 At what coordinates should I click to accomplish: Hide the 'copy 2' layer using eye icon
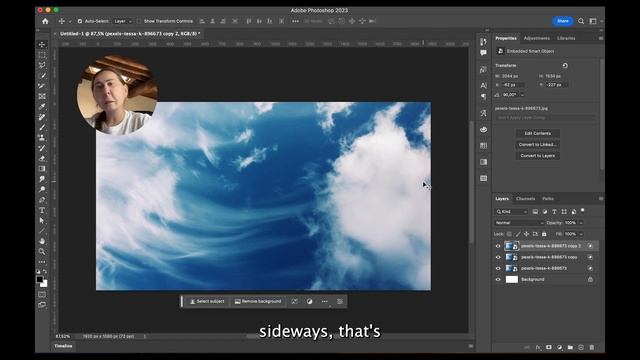498,246
